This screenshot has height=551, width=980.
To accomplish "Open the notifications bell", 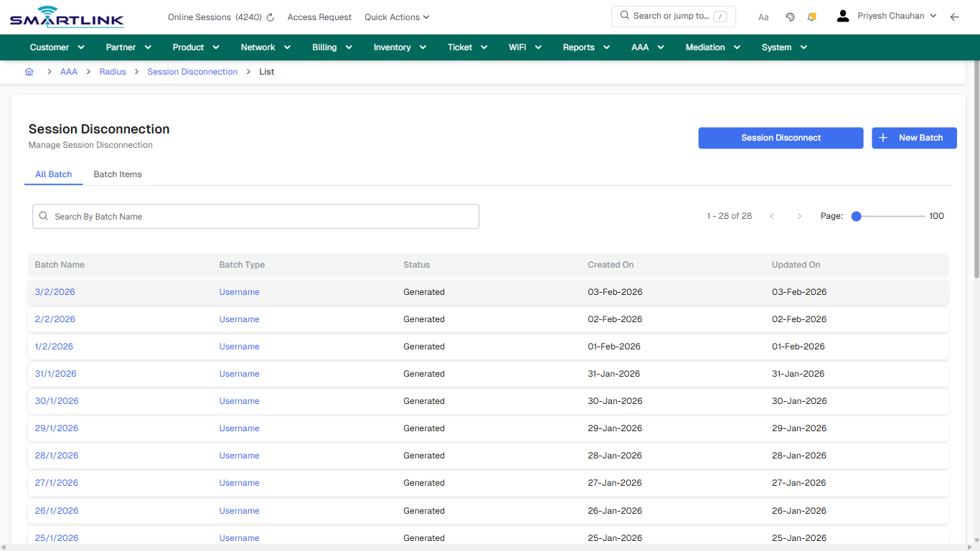I will tap(811, 16).
